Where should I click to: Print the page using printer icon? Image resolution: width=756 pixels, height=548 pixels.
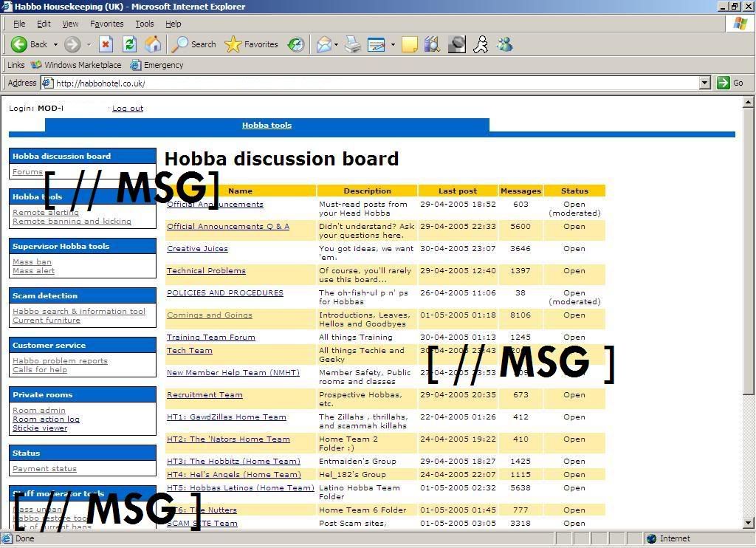point(353,44)
